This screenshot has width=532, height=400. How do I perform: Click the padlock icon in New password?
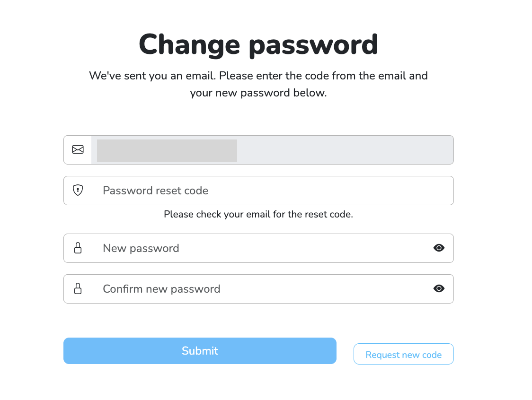[78, 248]
